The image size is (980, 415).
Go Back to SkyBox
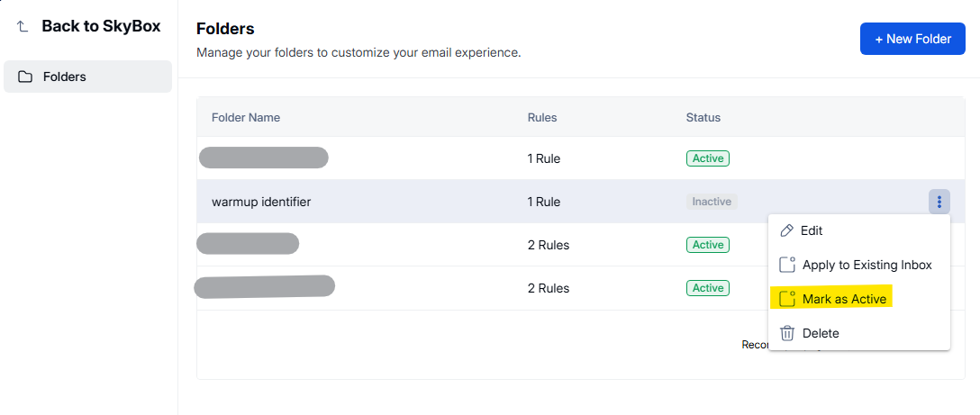(x=101, y=26)
